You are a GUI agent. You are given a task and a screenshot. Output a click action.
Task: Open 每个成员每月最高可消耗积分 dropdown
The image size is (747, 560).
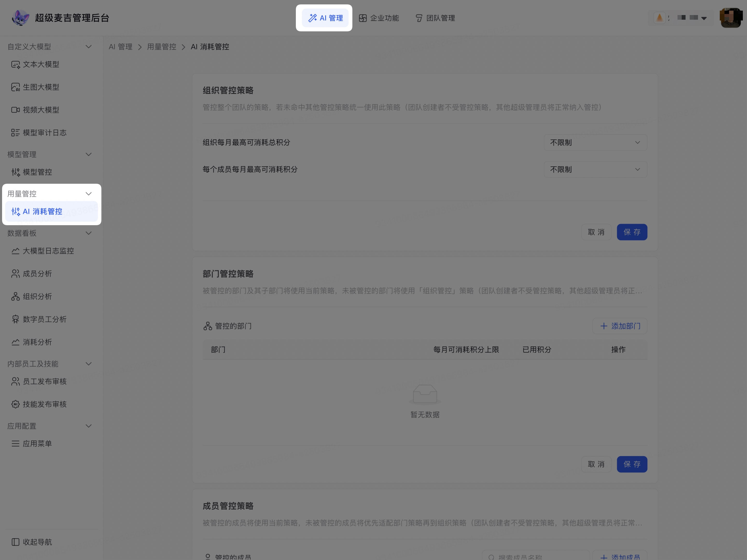click(595, 169)
